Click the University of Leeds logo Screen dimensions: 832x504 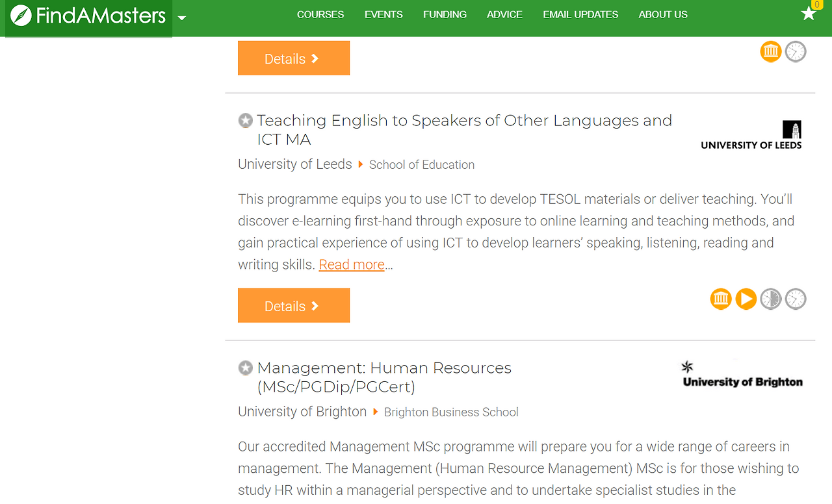(751, 135)
